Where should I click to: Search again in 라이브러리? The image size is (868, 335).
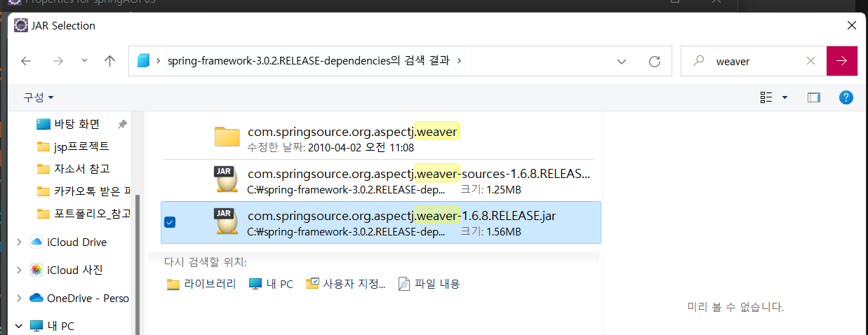(201, 284)
